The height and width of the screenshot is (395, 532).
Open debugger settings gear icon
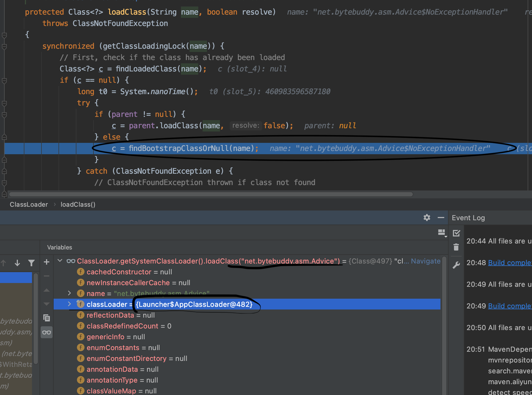tap(427, 218)
